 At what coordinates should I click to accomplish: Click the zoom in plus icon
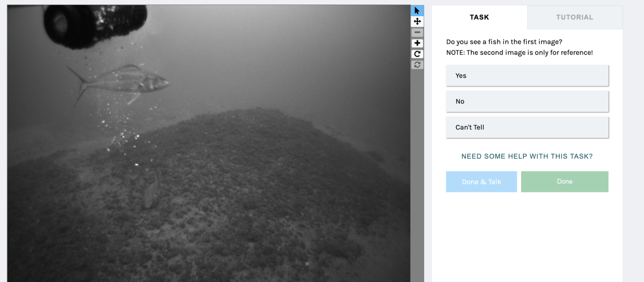point(417,43)
